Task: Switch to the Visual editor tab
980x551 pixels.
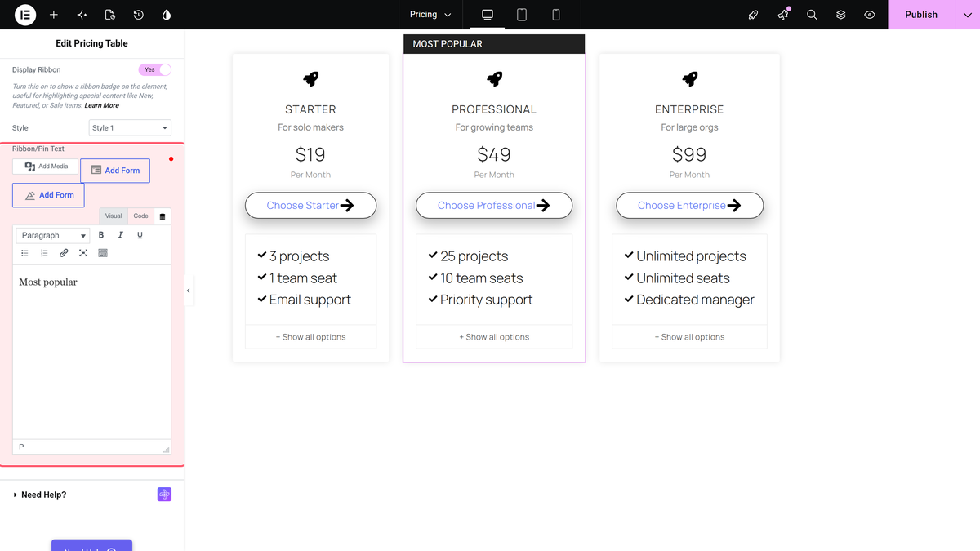Action: pyautogui.click(x=114, y=216)
